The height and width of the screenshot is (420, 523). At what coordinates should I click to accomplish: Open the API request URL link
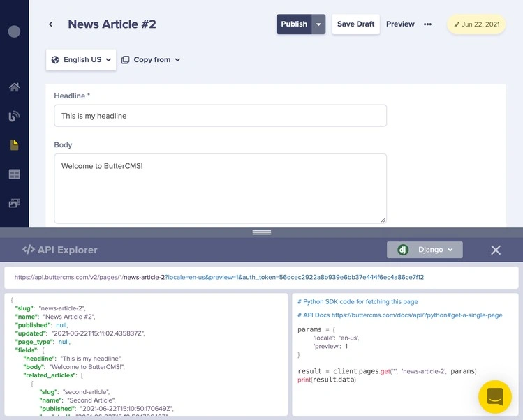coord(219,277)
